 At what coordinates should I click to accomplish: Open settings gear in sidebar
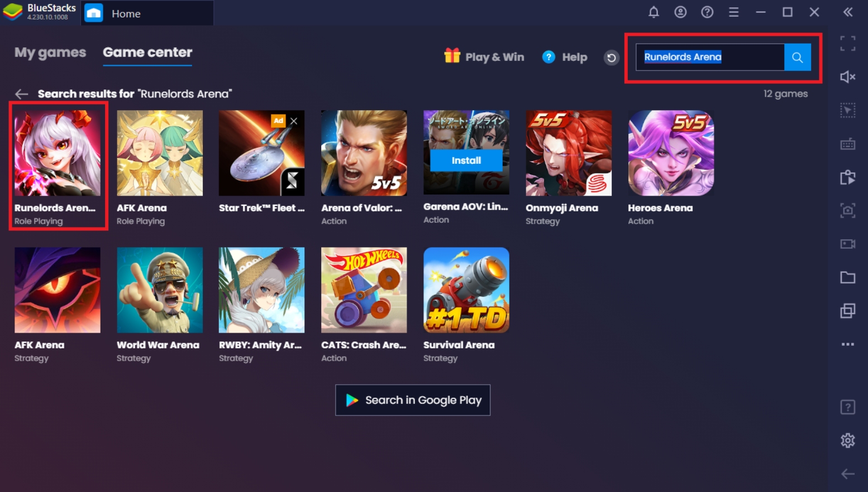[x=848, y=441]
